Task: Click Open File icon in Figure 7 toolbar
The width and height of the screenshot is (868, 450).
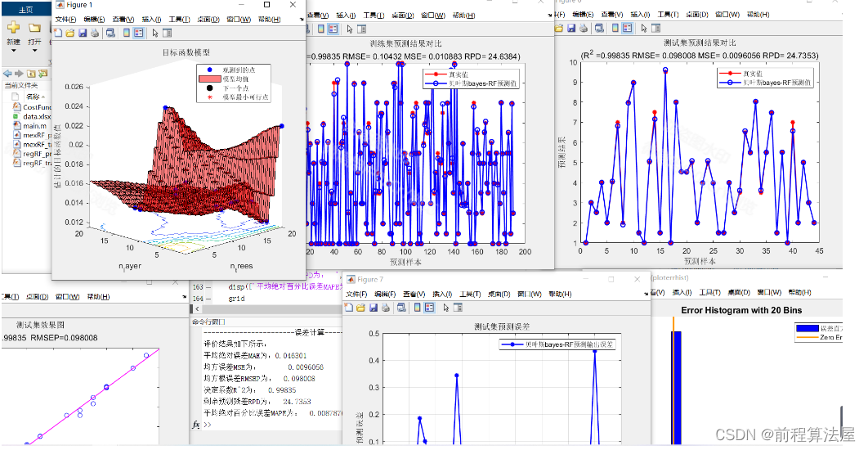Action: 361,308
